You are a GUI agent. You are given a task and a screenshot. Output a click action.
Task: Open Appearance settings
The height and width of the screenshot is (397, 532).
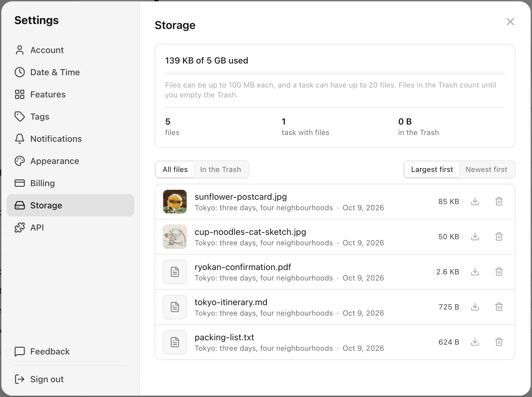71,161
